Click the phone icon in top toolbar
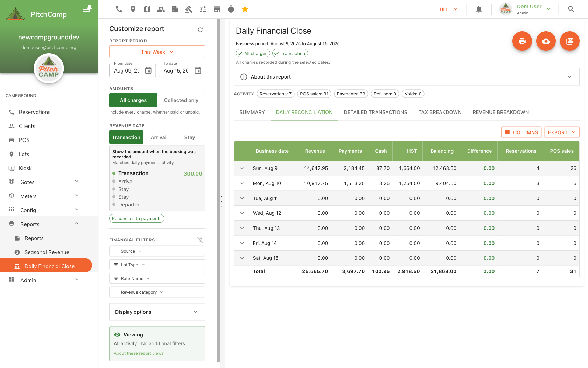The width and height of the screenshot is (588, 368). [x=119, y=9]
